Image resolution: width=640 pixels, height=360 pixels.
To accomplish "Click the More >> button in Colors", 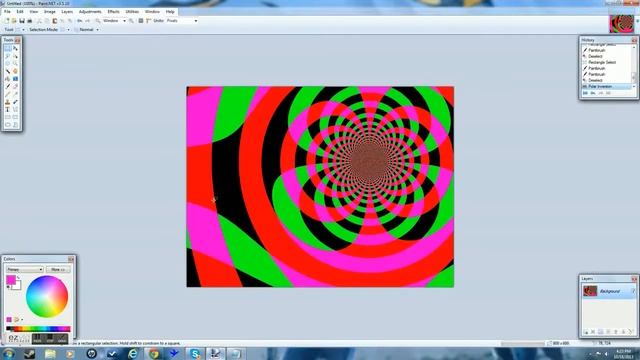I will pos(58,269).
